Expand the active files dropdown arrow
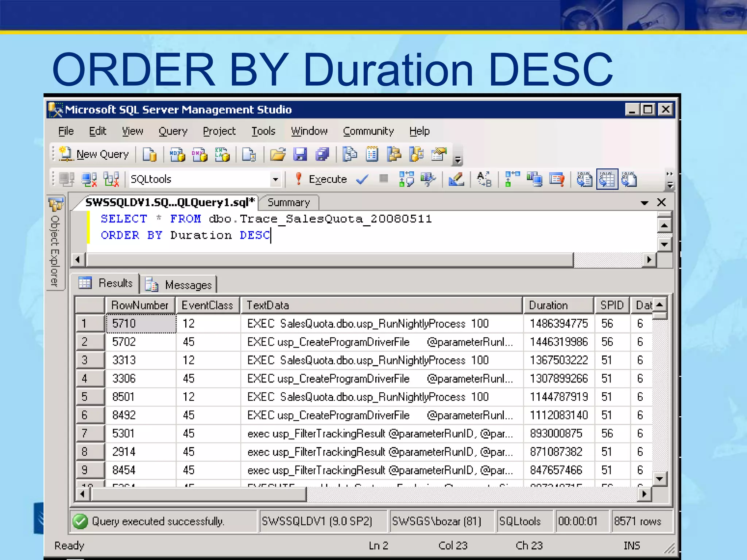Image resolution: width=747 pixels, height=560 pixels. [x=644, y=203]
